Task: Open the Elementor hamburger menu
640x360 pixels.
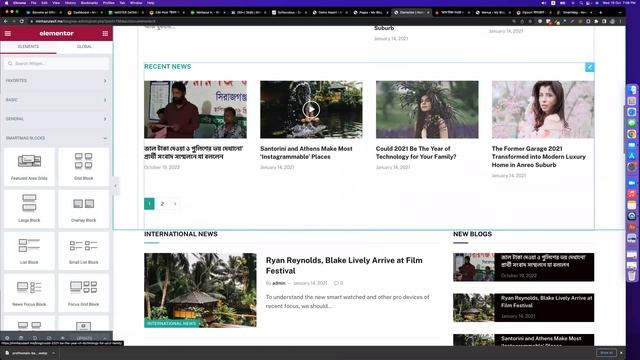Action: [x=8, y=33]
